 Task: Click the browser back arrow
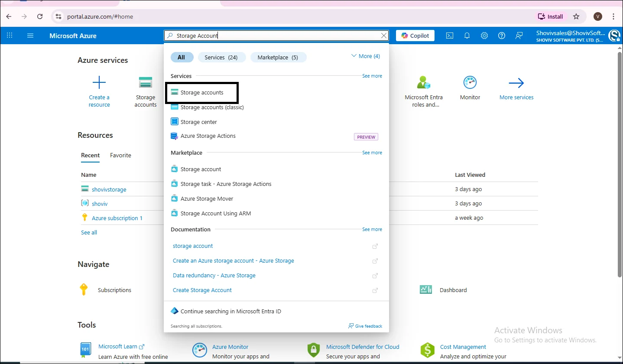pyautogui.click(x=9, y=16)
